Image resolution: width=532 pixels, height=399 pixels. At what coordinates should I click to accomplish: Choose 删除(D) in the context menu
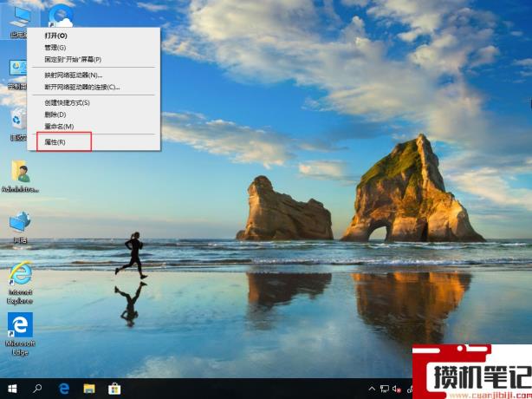[x=94, y=114]
